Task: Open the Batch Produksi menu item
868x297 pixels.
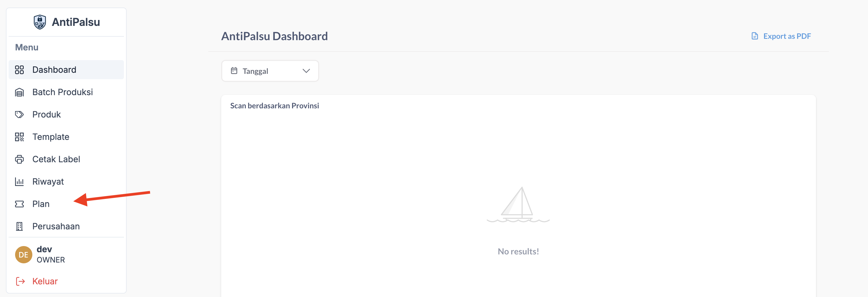Action: tap(63, 92)
